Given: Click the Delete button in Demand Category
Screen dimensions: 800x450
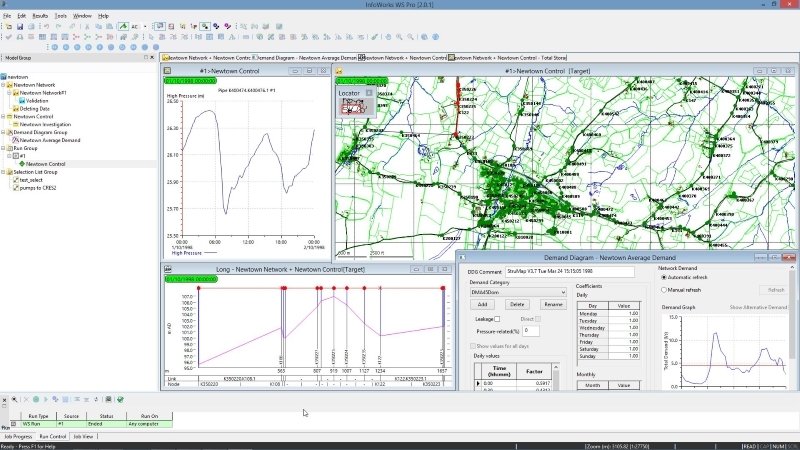Looking at the screenshot, I should 517,305.
